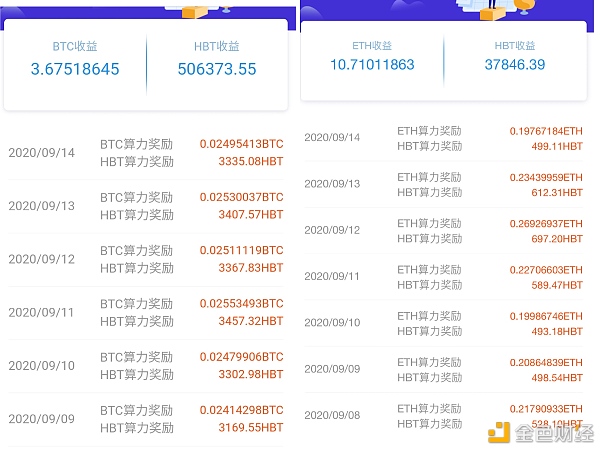The image size is (600, 449).
Task: Click reward 3302.98HBT
Action: click(x=251, y=374)
